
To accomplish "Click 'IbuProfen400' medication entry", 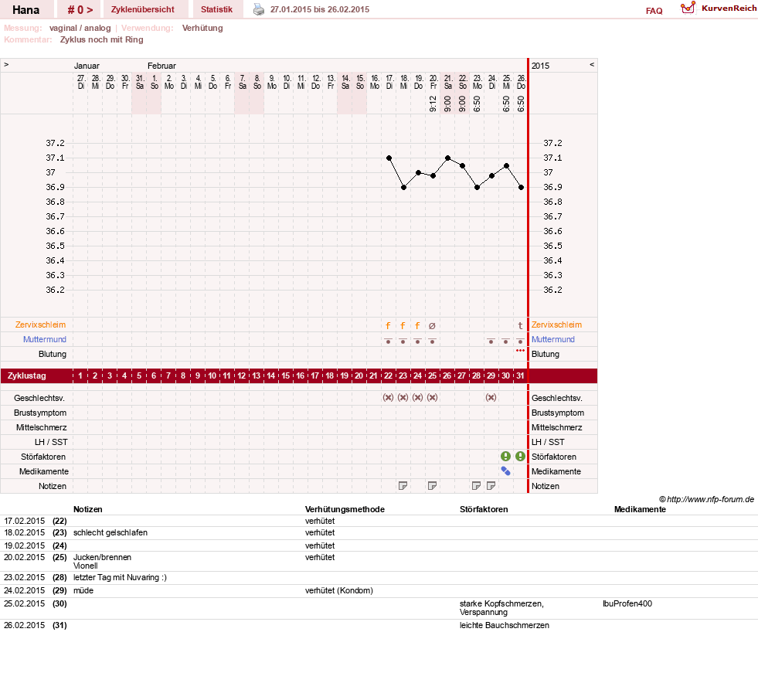I will coord(627,603).
